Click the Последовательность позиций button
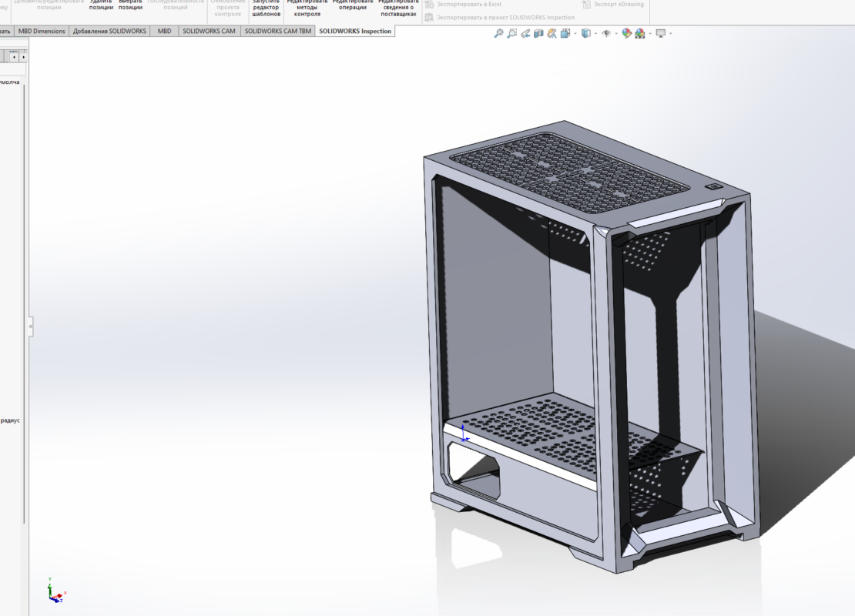855x616 pixels. point(176,5)
